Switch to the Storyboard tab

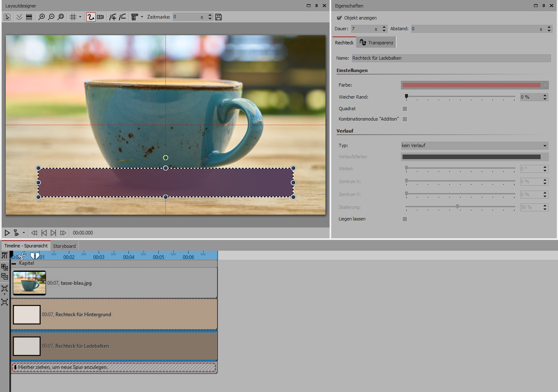64,246
